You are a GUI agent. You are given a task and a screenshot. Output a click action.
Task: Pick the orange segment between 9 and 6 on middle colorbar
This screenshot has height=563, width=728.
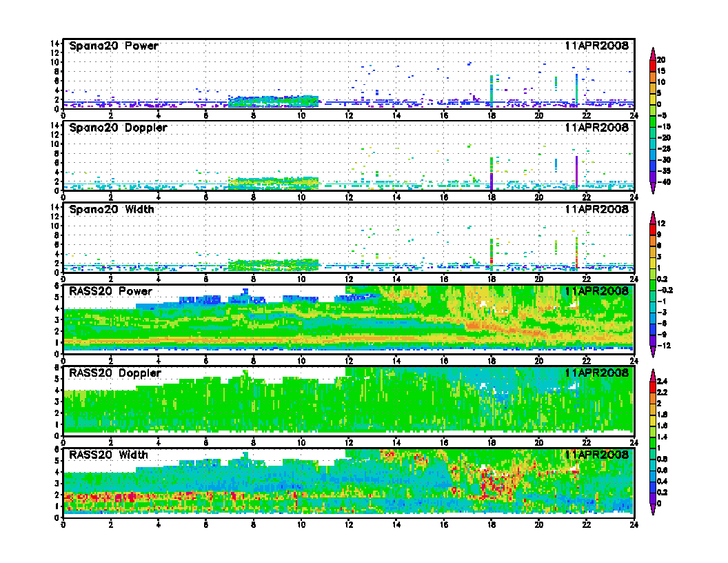[x=653, y=240]
